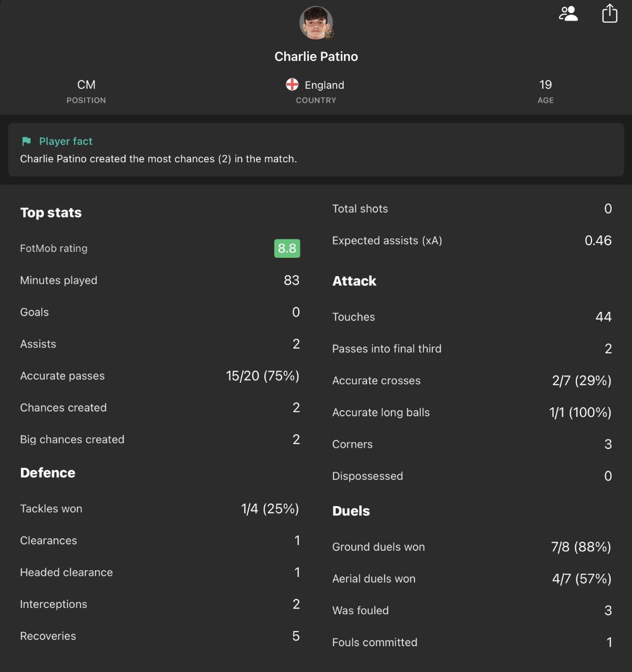Select the Defence section heading

pos(48,473)
